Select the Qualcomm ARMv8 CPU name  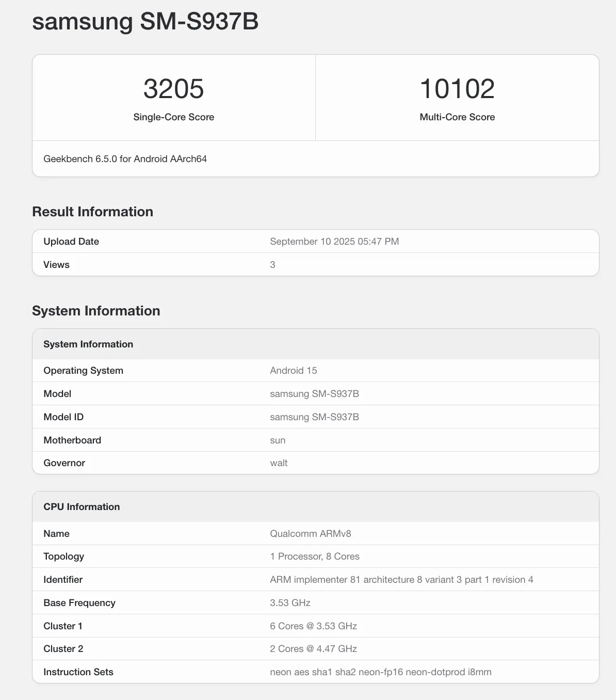coord(310,534)
